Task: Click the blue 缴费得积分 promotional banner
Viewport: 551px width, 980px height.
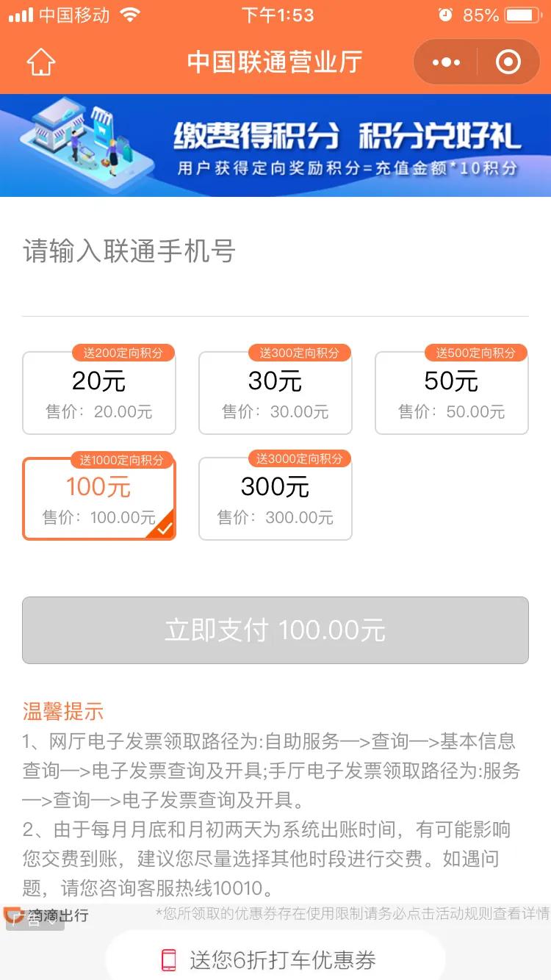Action: point(275,145)
